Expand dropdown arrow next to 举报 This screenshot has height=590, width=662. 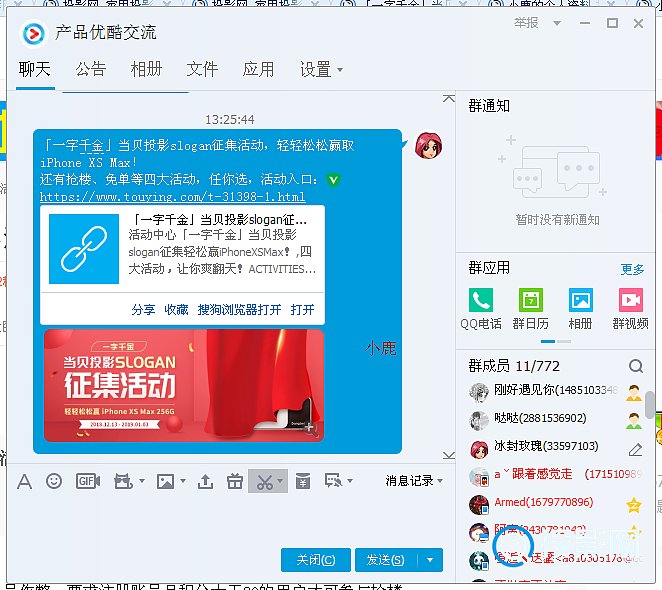pos(557,23)
